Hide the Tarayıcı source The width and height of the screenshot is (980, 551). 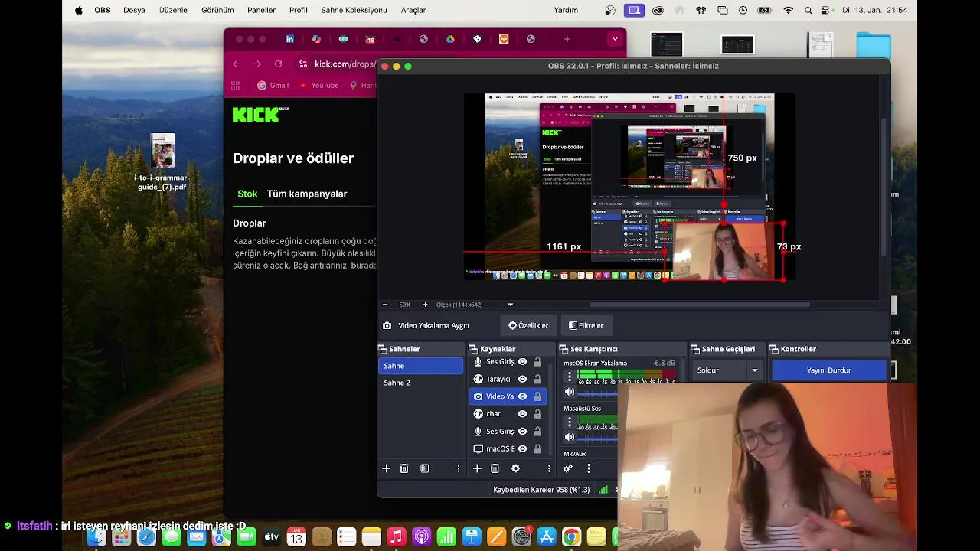pos(522,379)
